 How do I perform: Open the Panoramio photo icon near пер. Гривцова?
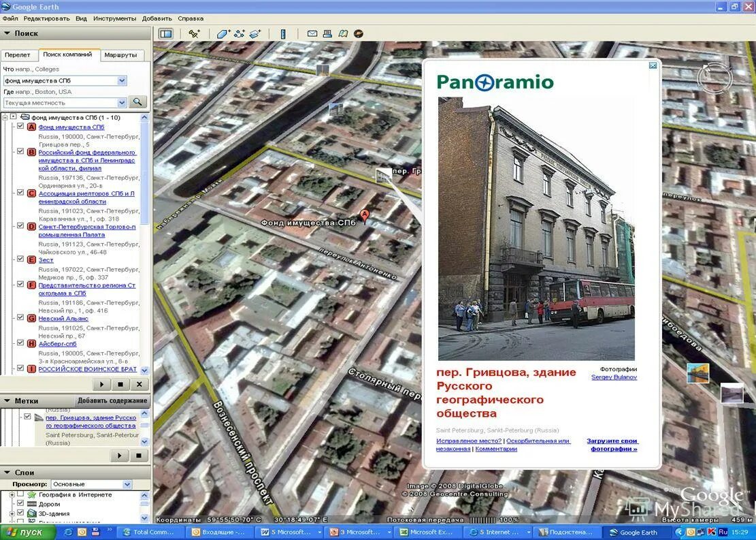click(x=383, y=176)
